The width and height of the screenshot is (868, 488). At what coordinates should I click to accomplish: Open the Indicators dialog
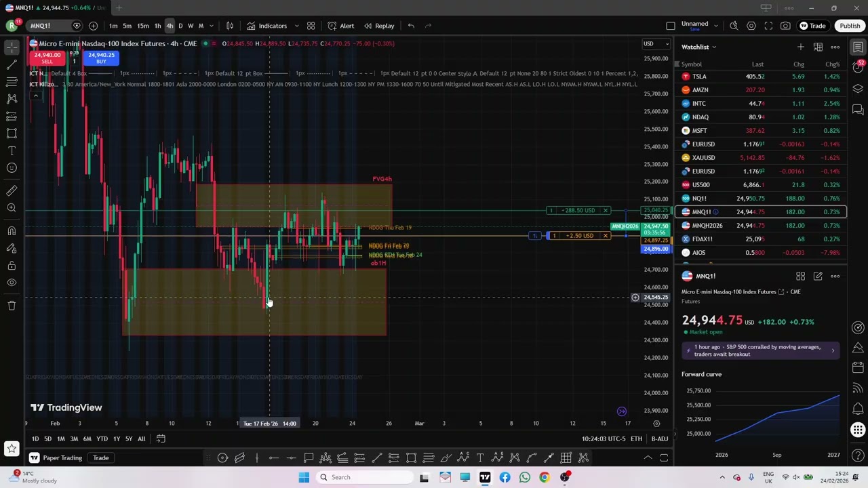(x=267, y=26)
